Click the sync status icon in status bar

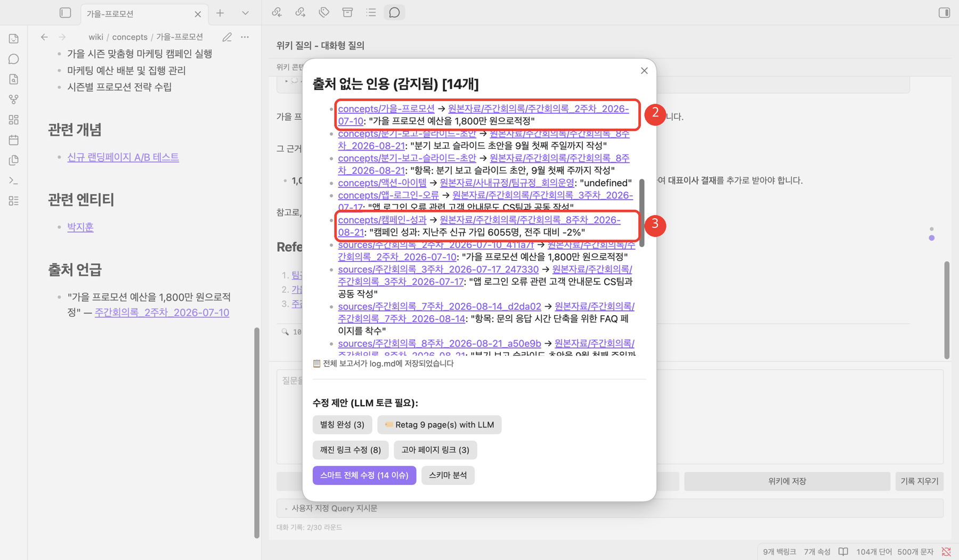[946, 551]
